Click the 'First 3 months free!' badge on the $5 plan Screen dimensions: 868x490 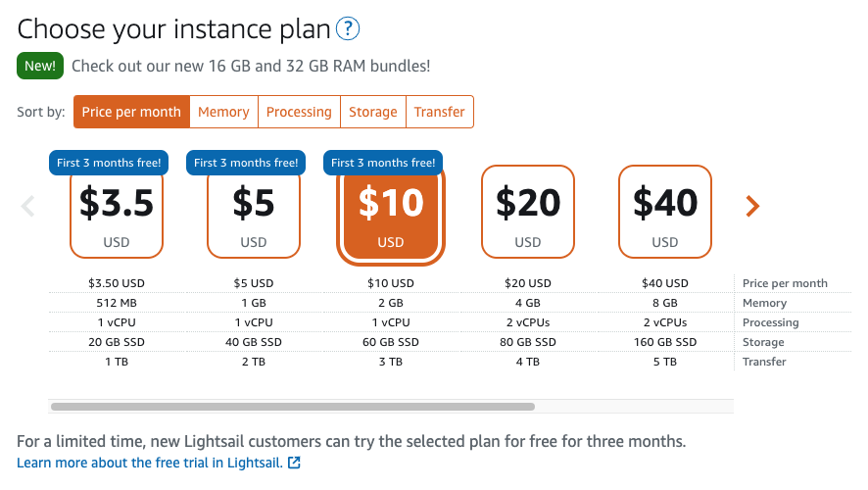click(x=246, y=163)
